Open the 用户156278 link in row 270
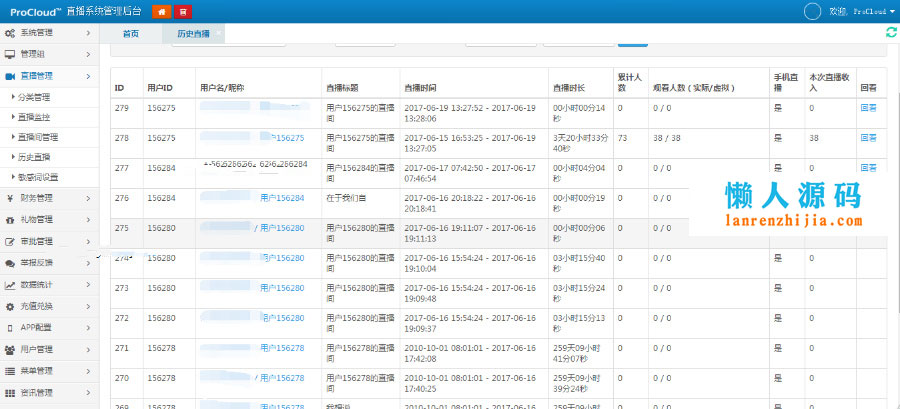This screenshot has width=900, height=409. (282, 378)
